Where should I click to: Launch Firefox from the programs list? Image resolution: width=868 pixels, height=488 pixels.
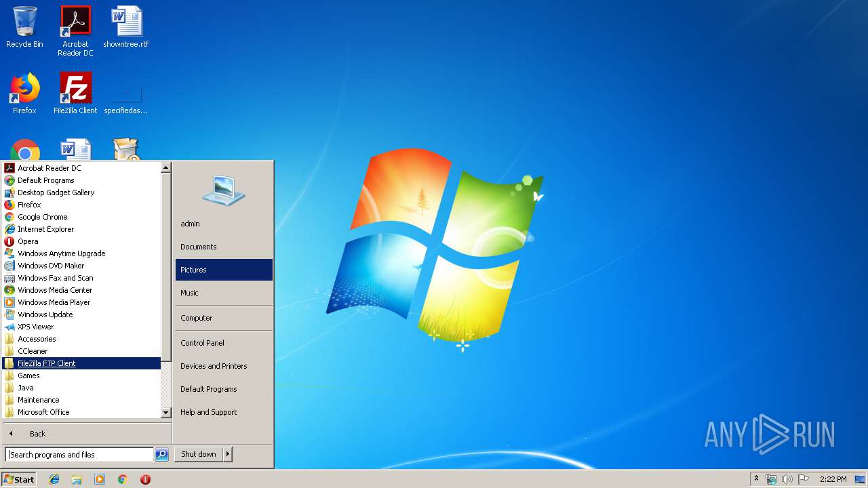81,205
